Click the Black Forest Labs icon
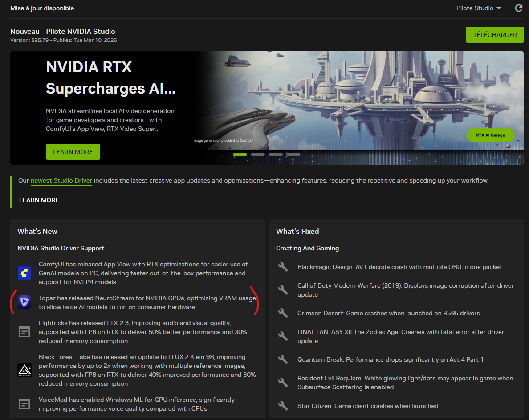This screenshot has height=420, width=529. (x=24, y=370)
